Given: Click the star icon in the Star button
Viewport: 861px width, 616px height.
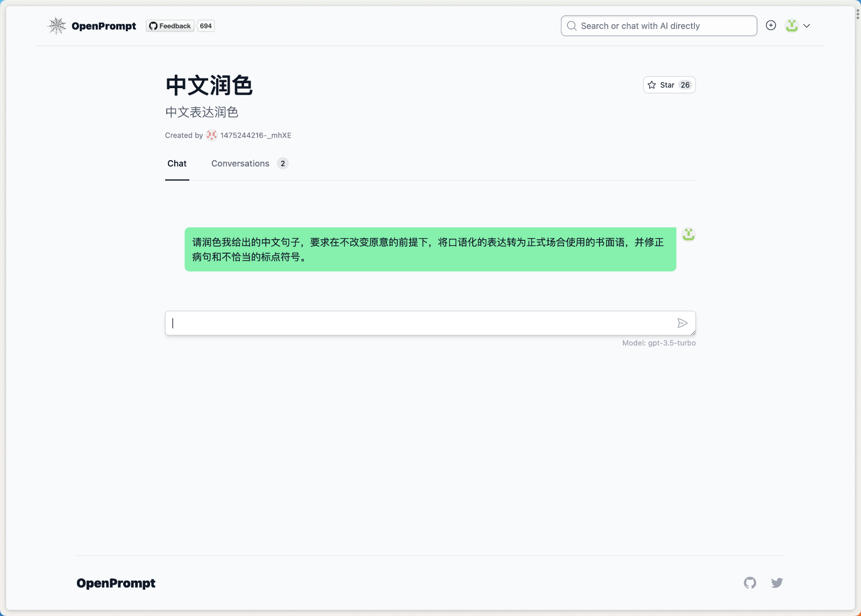Looking at the screenshot, I should tap(651, 84).
